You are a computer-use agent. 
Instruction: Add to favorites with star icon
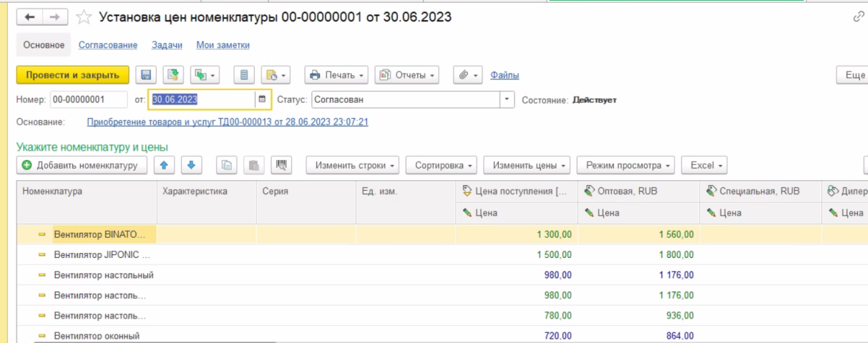click(x=84, y=16)
